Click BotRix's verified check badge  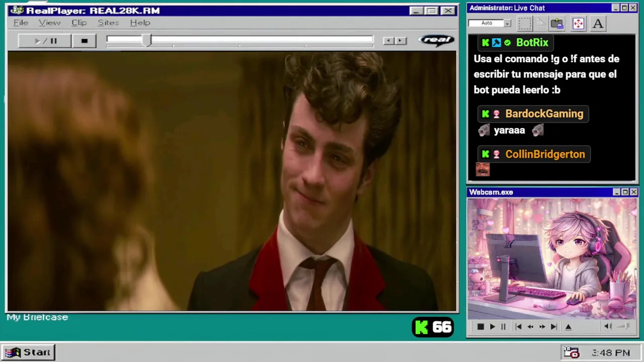point(507,43)
